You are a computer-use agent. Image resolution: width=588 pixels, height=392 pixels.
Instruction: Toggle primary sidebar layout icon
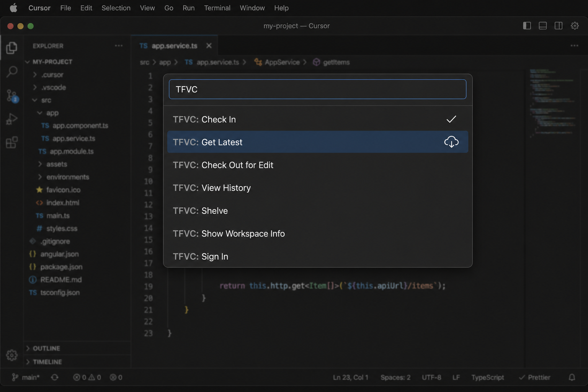coord(527,26)
